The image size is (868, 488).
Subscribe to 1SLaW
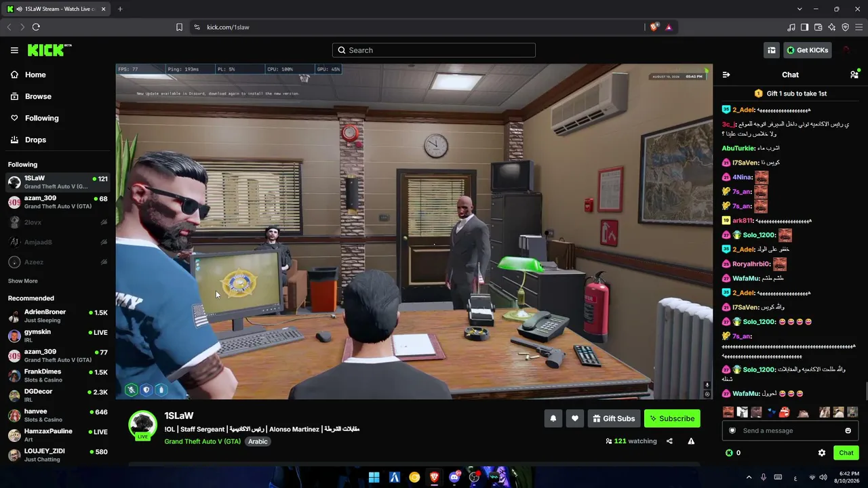click(x=672, y=419)
